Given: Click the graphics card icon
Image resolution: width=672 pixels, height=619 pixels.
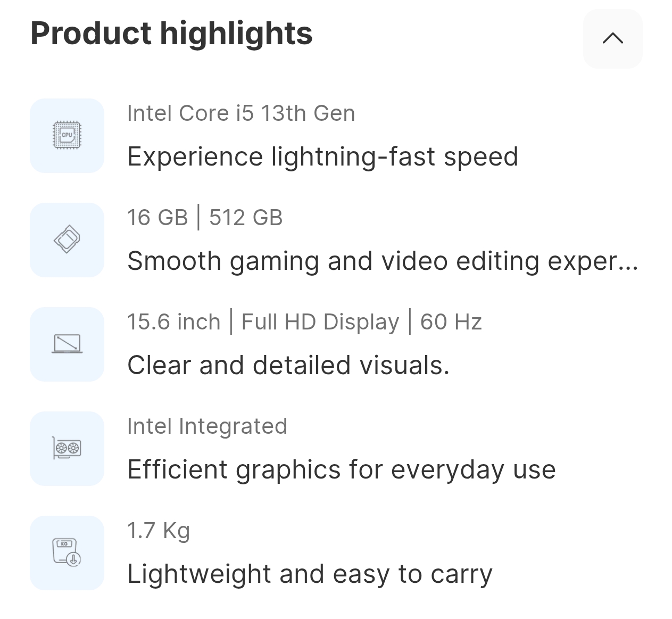Looking at the screenshot, I should click(x=67, y=448).
